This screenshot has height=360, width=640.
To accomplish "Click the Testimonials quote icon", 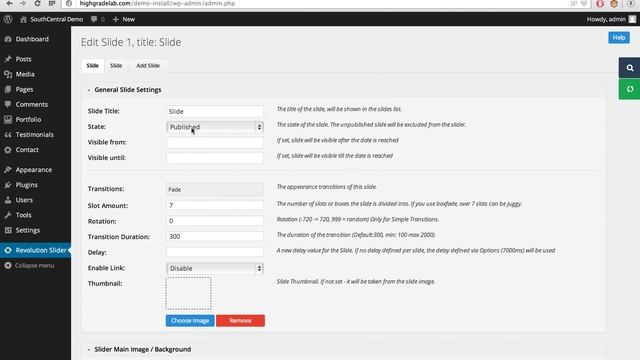I will click(8, 134).
